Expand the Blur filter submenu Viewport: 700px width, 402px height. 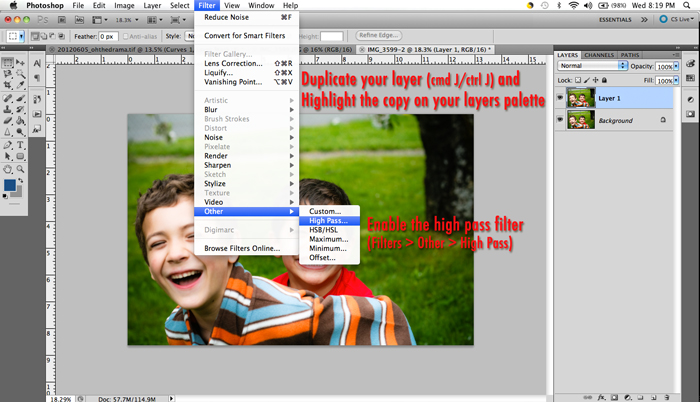[246, 109]
